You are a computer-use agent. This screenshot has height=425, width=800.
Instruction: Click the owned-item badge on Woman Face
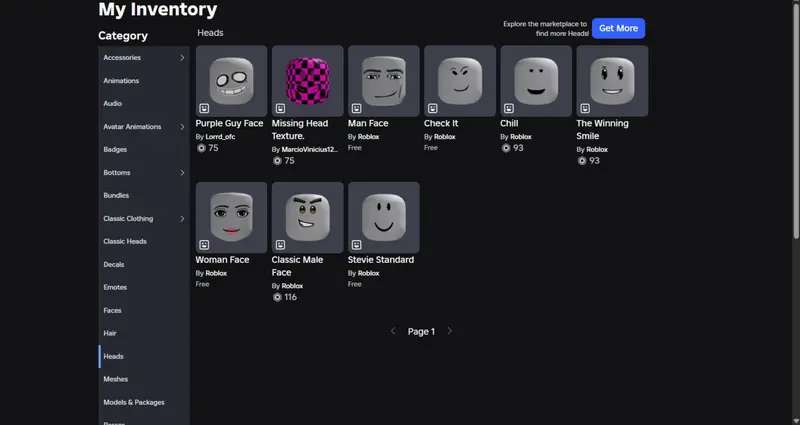point(204,244)
